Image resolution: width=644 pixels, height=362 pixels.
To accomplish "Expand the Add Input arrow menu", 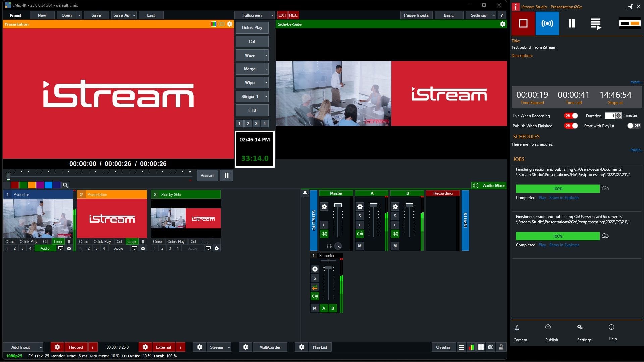I will coord(41,347).
